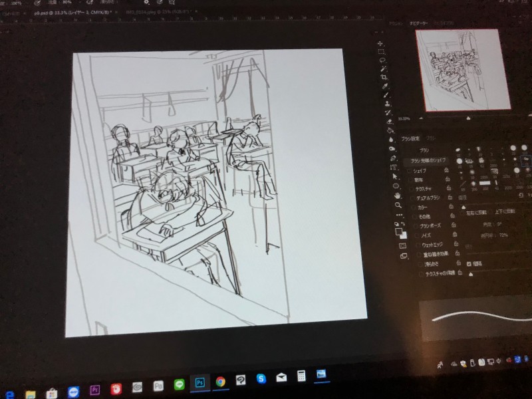Image resolution: width=532 pixels, height=399 pixels.
Task: Change screen mode icon in toolbar
Action: coord(404,256)
